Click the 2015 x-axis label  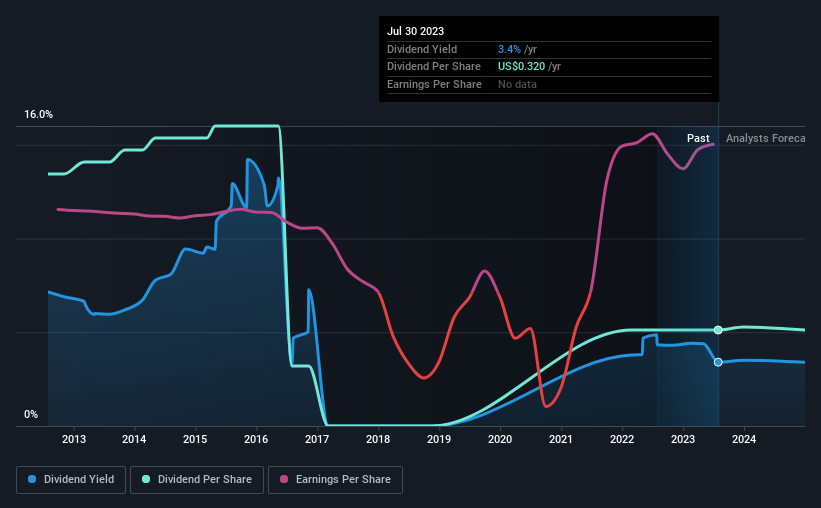(195, 439)
